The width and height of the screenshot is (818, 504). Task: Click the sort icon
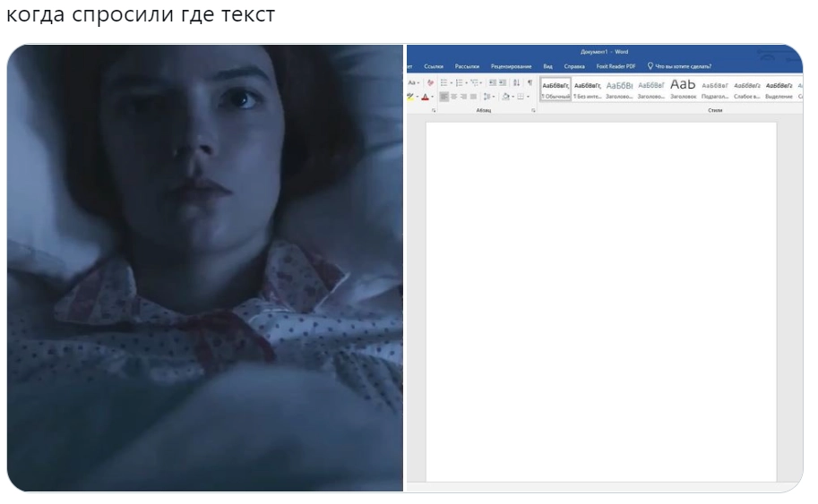click(516, 82)
